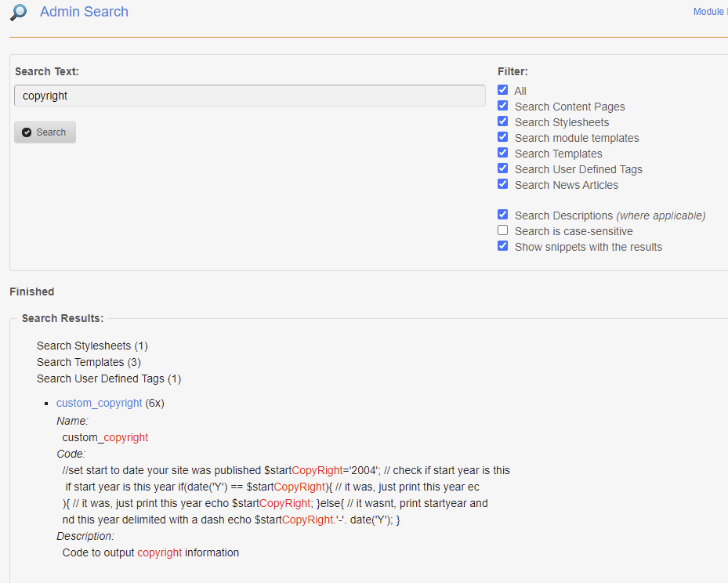This screenshot has height=583, width=728.
Task: Collapse Search User Defined Tags results
Action: pyautogui.click(x=108, y=378)
